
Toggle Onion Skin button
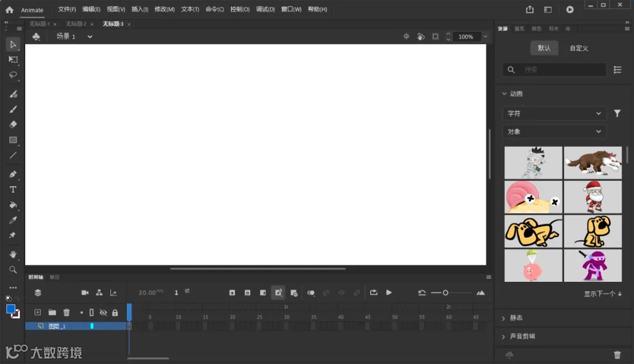[x=311, y=293]
